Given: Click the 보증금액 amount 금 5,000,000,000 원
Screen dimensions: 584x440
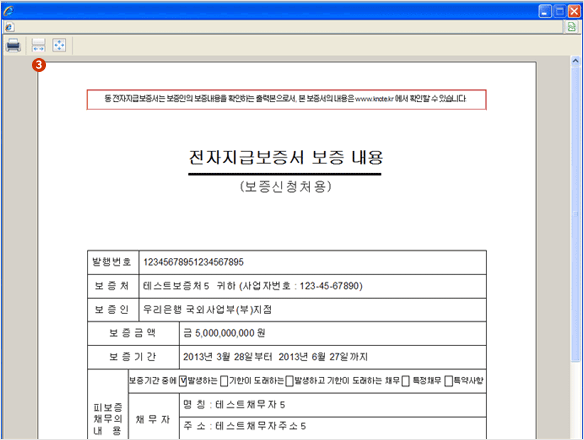Looking at the screenshot, I should pyautogui.click(x=224, y=333).
